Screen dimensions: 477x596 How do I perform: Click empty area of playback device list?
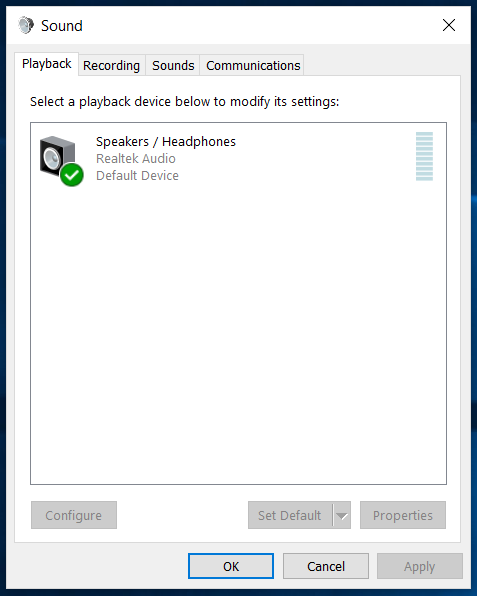point(238,334)
